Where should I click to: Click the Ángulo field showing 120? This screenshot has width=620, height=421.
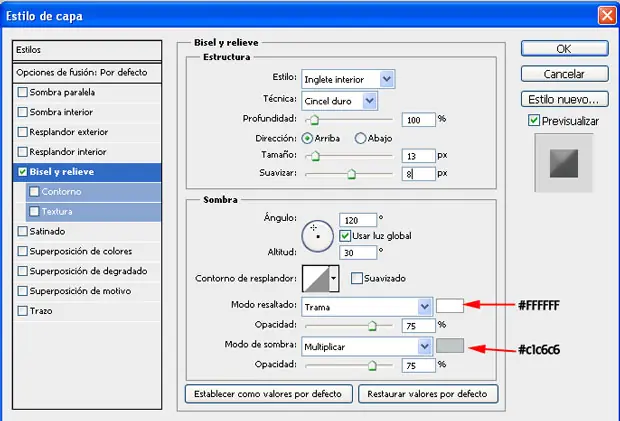coord(358,220)
